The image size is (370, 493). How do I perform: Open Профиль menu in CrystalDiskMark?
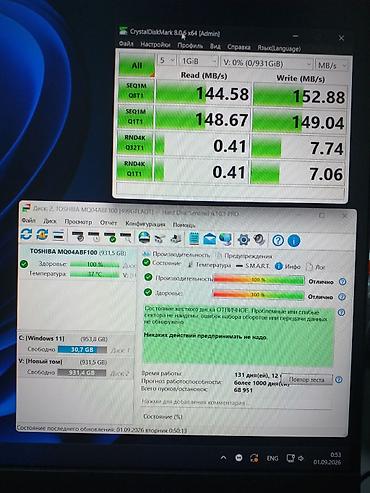[190, 45]
